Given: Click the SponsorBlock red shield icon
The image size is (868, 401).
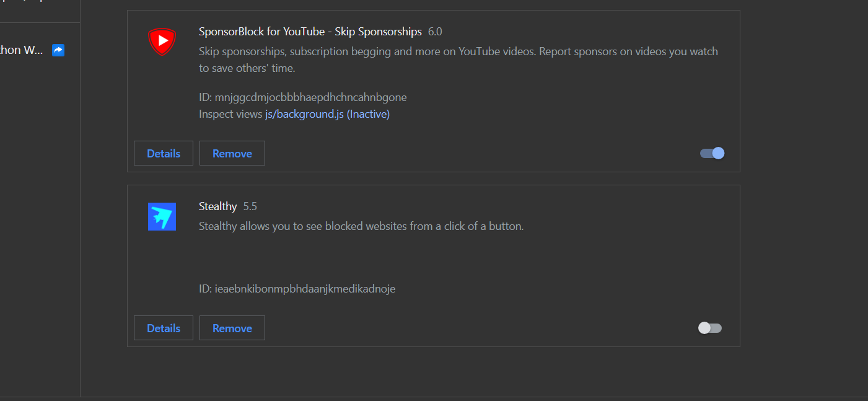Looking at the screenshot, I should pos(162,42).
